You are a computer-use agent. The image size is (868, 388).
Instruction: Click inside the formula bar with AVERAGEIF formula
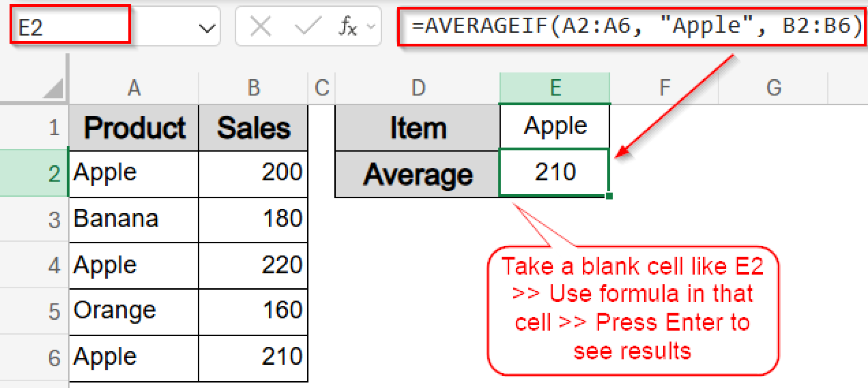[x=632, y=25]
